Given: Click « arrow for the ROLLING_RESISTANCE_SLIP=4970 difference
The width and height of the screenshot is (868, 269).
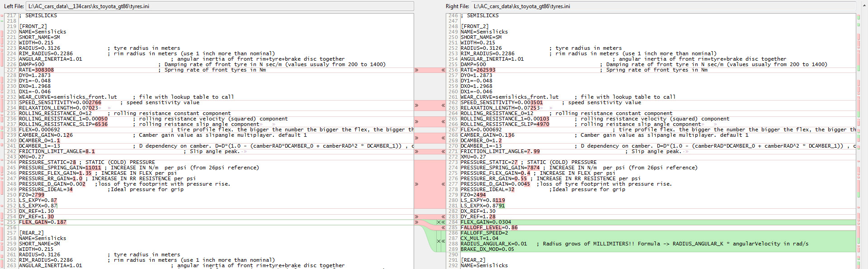Looking at the screenshot, I should click(443, 122).
